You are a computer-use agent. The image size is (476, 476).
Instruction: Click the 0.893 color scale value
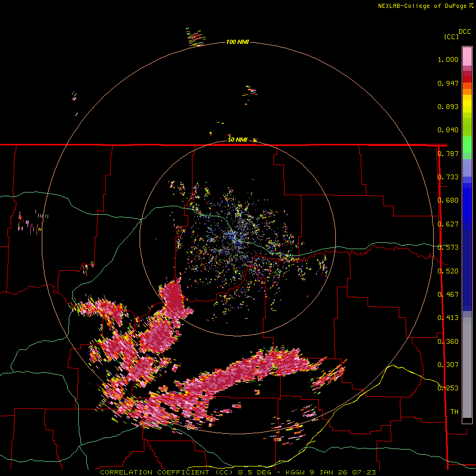click(x=448, y=106)
